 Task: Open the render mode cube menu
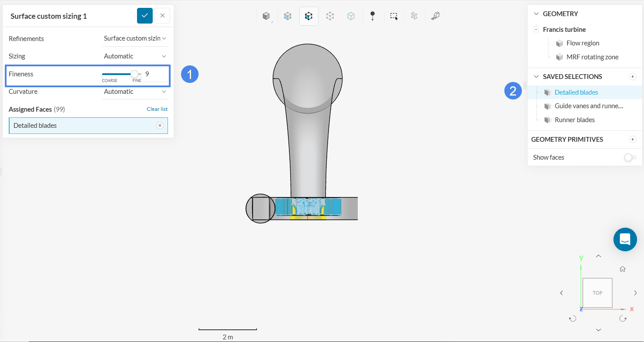266,16
